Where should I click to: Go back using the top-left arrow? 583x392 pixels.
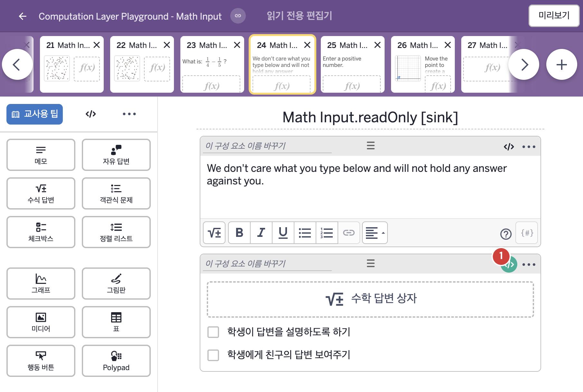click(23, 16)
